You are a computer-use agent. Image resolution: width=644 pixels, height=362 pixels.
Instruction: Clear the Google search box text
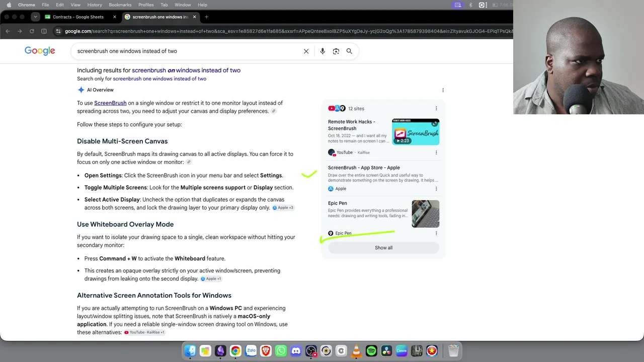click(306, 51)
